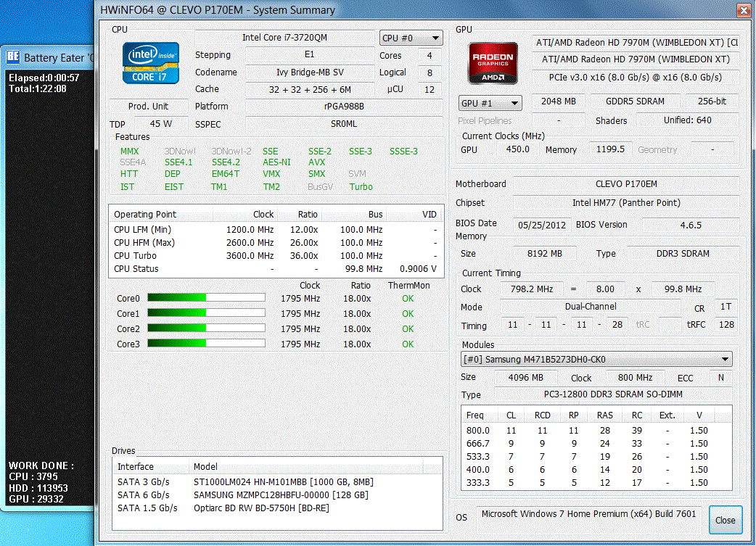Click the Platform value rPGA988B
The height and width of the screenshot is (546, 756).
(x=344, y=106)
